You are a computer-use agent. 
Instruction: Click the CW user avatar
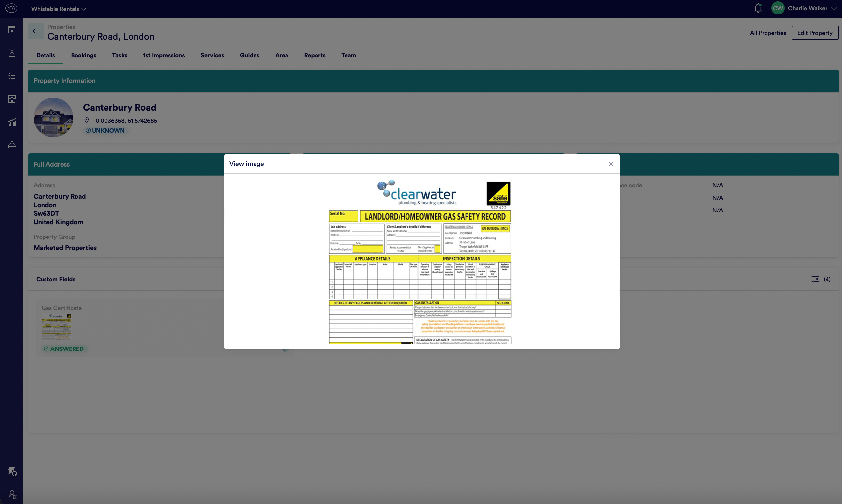[778, 8]
